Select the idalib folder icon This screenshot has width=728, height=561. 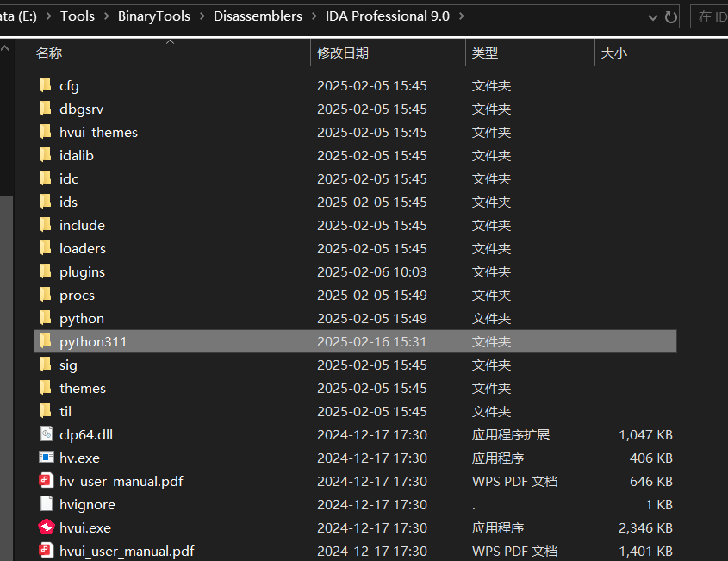tap(46, 154)
